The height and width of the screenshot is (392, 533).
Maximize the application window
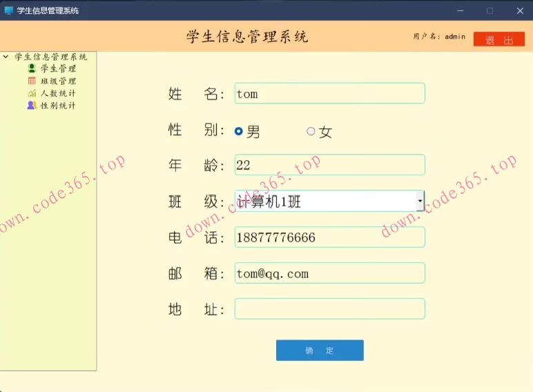click(490, 10)
